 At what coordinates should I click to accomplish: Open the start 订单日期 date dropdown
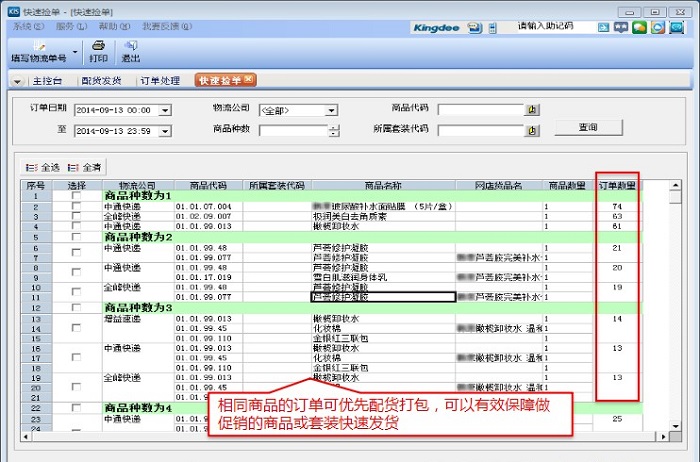pyautogui.click(x=165, y=110)
